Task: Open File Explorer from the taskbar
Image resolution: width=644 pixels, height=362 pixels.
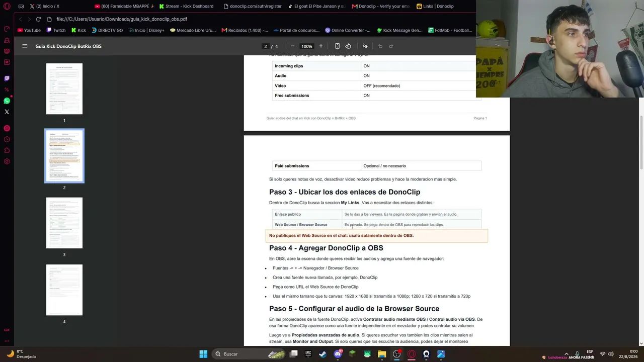Action: click(382, 354)
